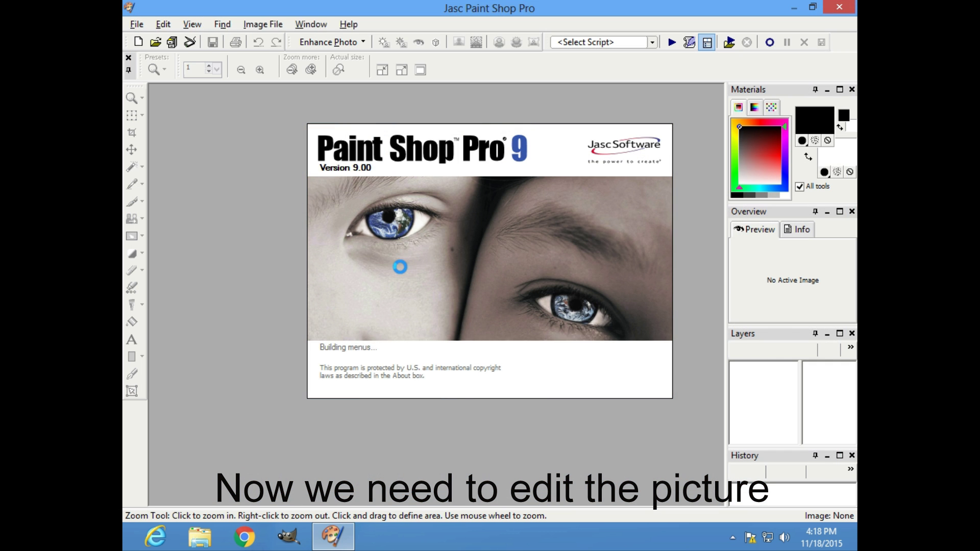Select the Object Selection tool
This screenshot has height=551, width=980.
[x=132, y=391]
